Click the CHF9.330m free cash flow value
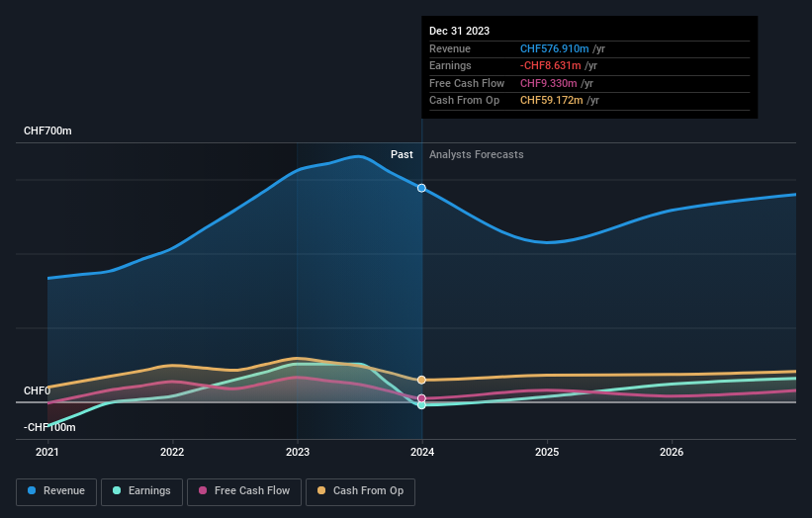Screen dimensions: 812x518 [x=548, y=83]
